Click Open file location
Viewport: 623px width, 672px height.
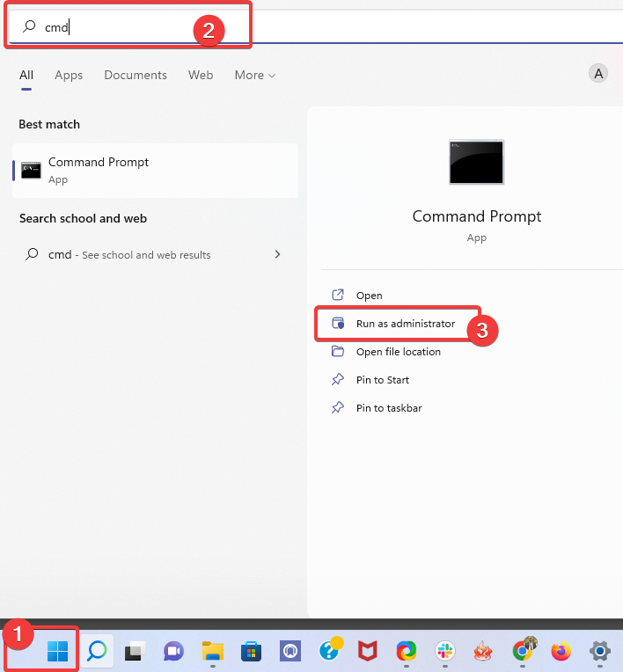(399, 352)
